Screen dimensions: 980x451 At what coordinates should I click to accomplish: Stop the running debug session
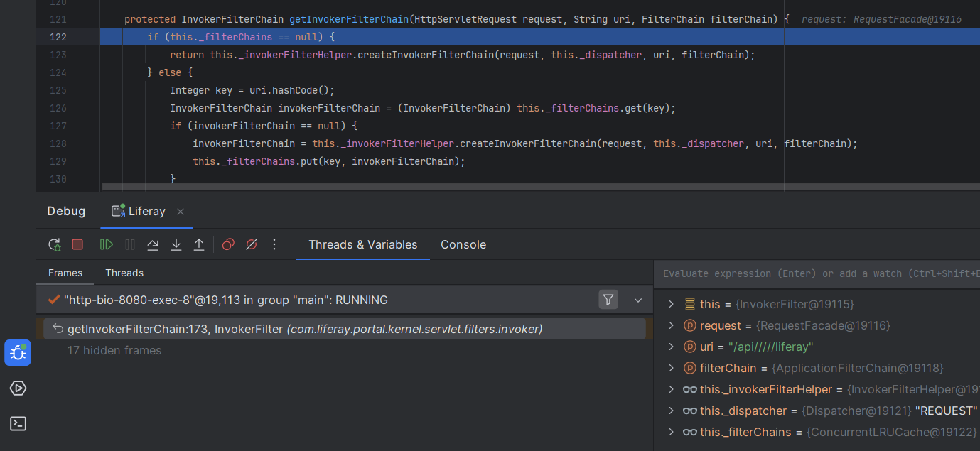(77, 244)
